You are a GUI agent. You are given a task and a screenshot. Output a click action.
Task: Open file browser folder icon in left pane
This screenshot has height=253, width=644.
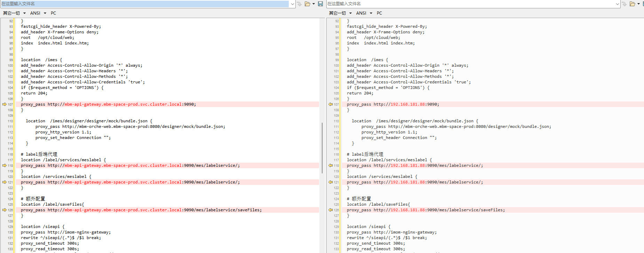point(307,4)
